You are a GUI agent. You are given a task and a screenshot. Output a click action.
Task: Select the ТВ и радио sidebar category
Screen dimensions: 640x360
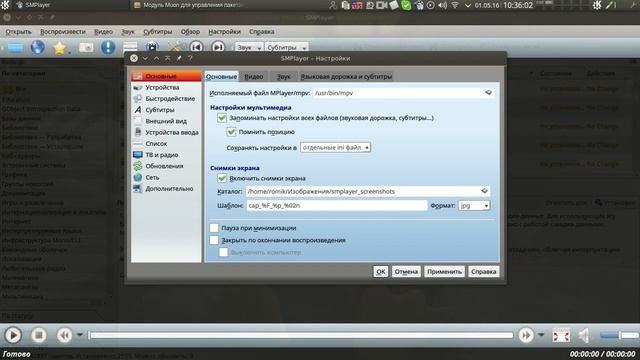(x=167, y=155)
